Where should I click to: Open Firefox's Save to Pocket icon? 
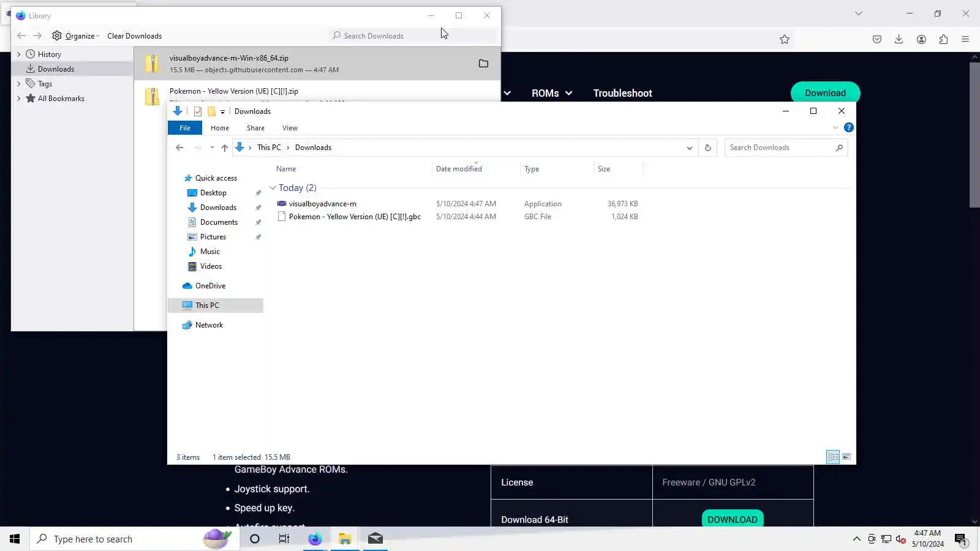pos(877,39)
